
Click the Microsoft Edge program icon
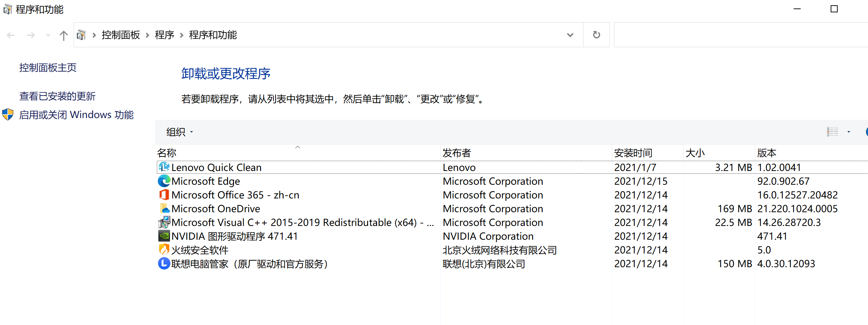click(164, 181)
